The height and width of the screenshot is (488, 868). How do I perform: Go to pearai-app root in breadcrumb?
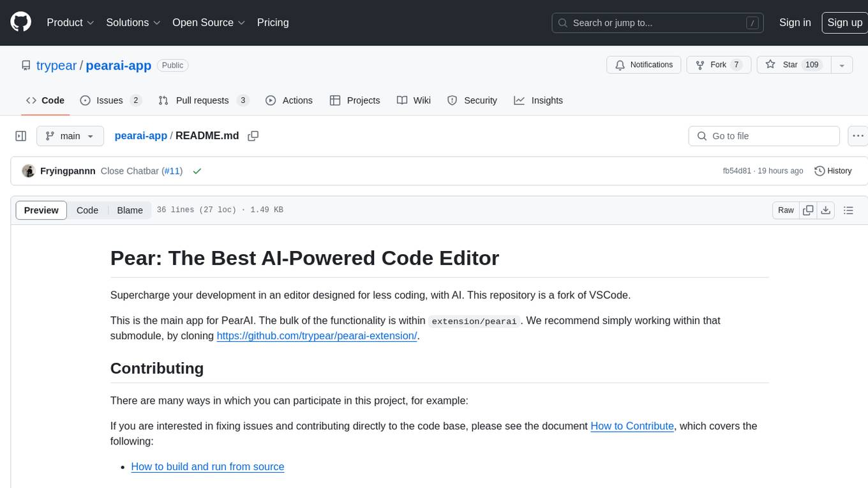coord(140,135)
